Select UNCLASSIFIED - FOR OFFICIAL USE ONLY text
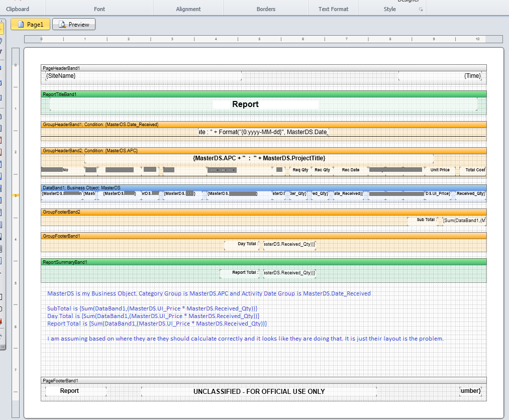Screen dimensions: 509x420 (x=259, y=391)
